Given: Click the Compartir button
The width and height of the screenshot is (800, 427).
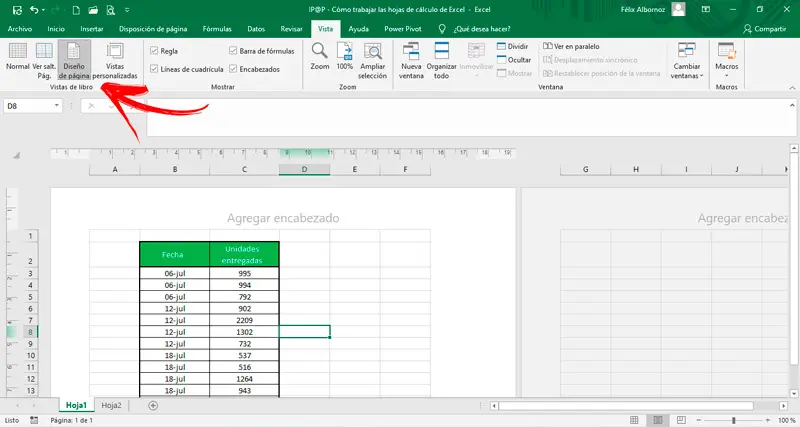Looking at the screenshot, I should tap(764, 29).
